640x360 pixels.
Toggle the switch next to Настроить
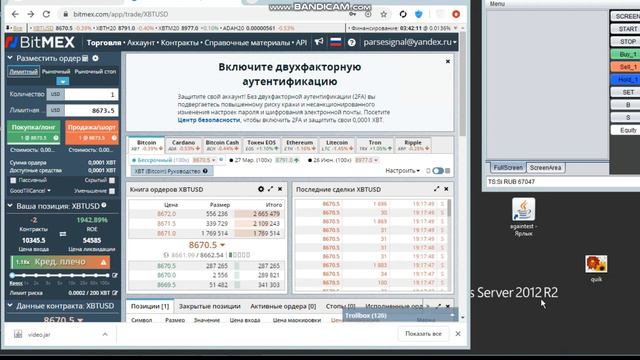pyautogui.click(x=438, y=171)
